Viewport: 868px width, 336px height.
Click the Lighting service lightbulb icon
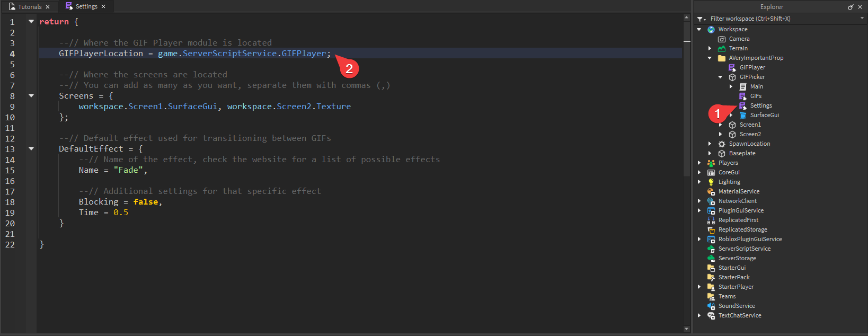[711, 182]
